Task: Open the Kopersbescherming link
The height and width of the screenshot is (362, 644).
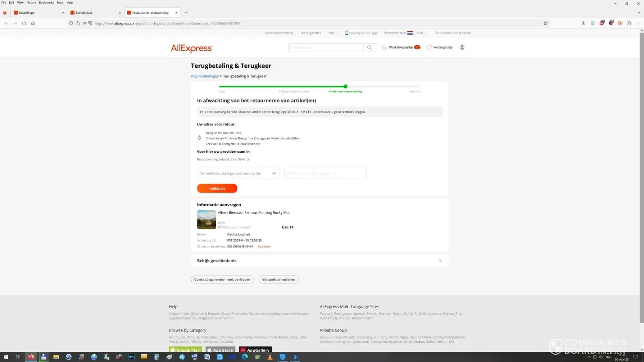Action: (279, 33)
